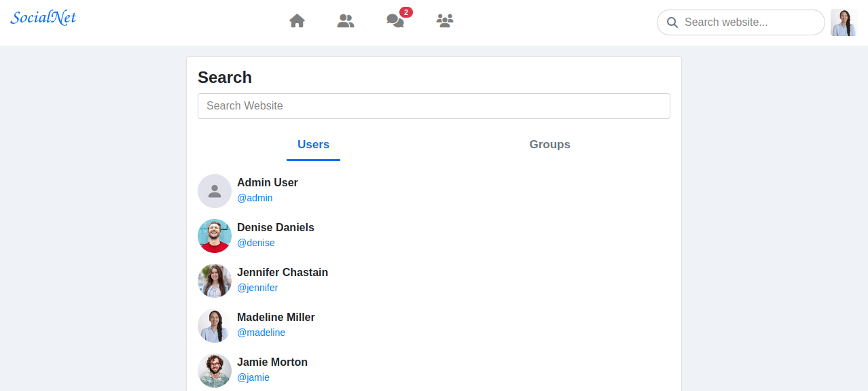This screenshot has width=868, height=391.
Task: Open the @admin profile link
Action: 255,198
